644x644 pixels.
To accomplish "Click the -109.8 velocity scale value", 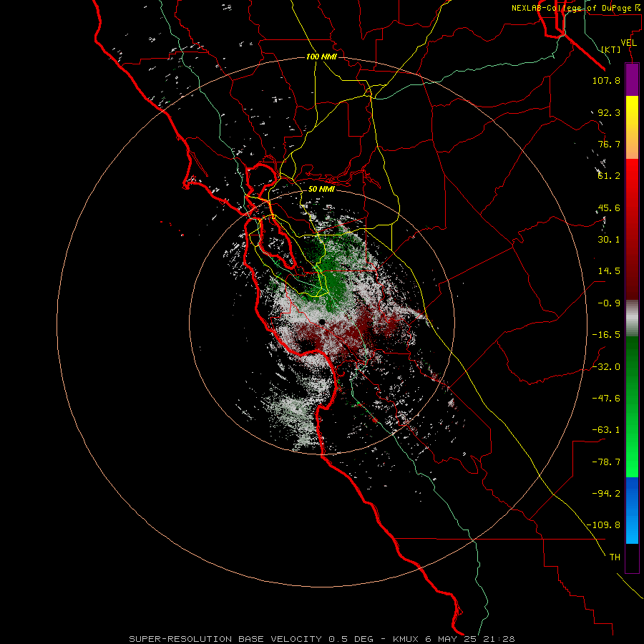I will pos(603,525).
